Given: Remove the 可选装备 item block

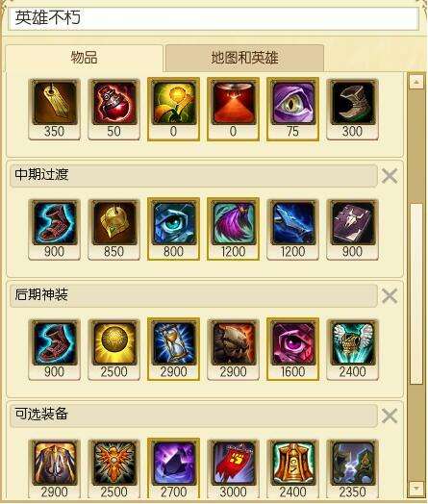Looking at the screenshot, I should point(390,416).
